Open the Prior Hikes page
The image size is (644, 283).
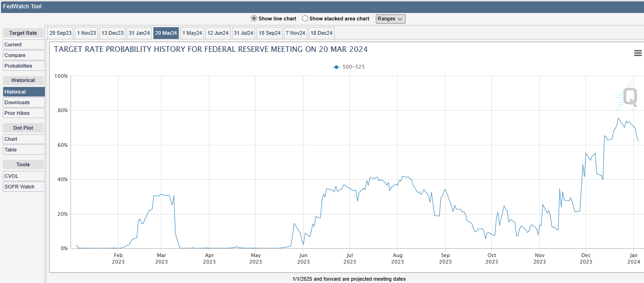[x=24, y=113]
